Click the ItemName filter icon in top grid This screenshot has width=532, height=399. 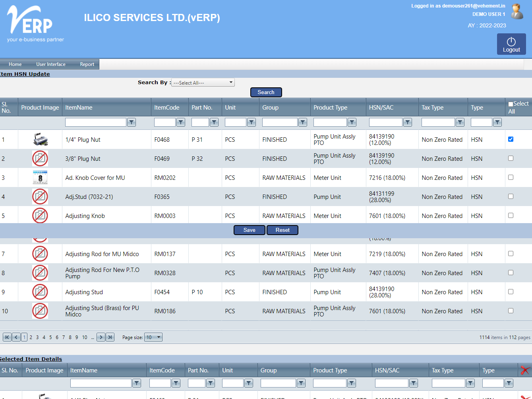(x=132, y=122)
